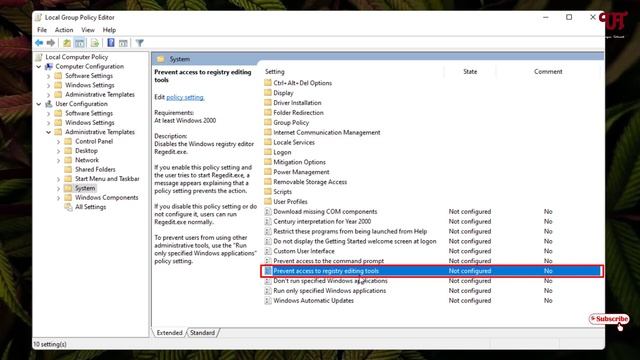
Task: Expand the Control Panel tree node
Action: pos(58,142)
